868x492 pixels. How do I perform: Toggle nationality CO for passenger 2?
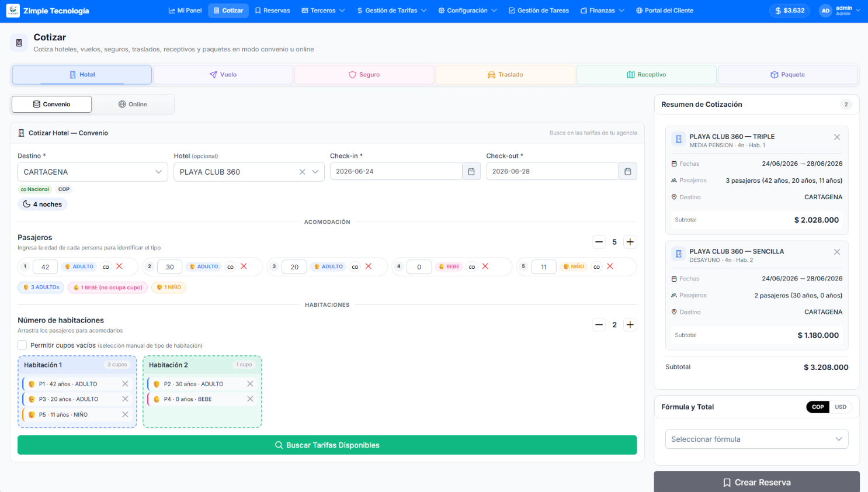click(x=230, y=266)
